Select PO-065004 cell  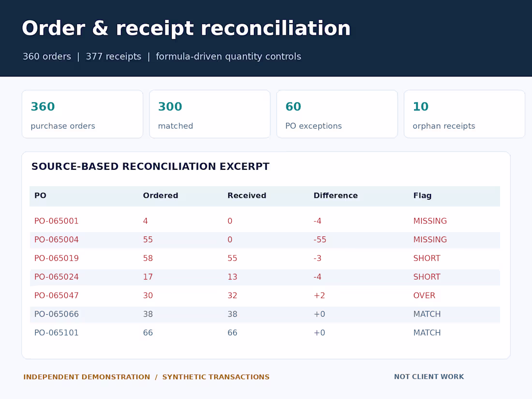pos(56,239)
